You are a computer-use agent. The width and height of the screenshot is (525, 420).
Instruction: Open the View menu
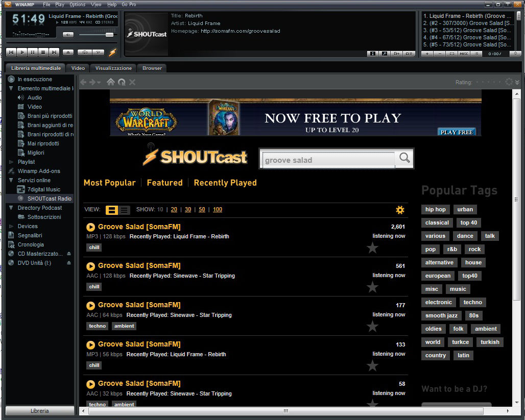click(96, 5)
